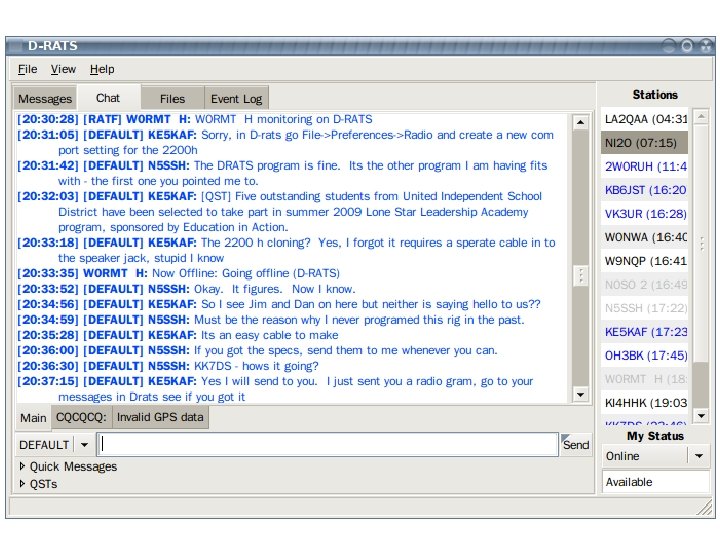The height and width of the screenshot is (540, 720).
Task: Click Stations list scroll up arrow
Action: 701,116
